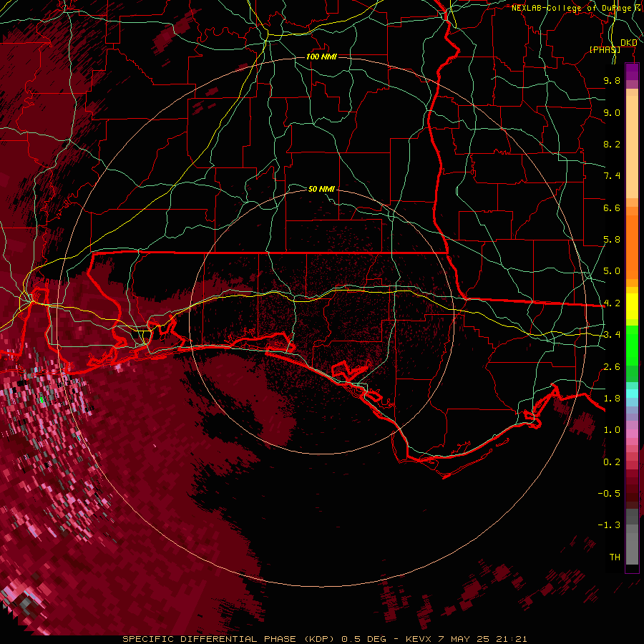
Task: Click the [PHAS] legend heading
Action: [605, 49]
